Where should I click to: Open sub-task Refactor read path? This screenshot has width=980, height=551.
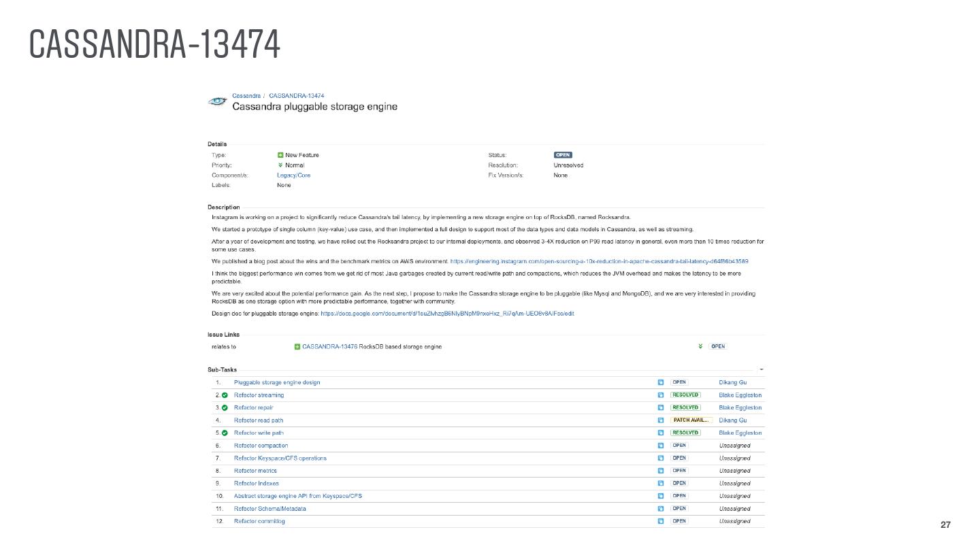point(259,420)
